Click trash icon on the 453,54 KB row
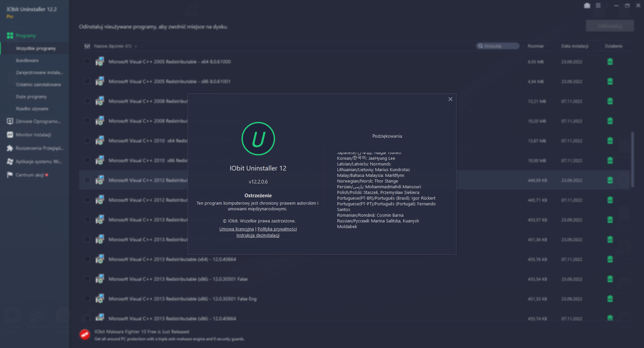 coord(610,279)
